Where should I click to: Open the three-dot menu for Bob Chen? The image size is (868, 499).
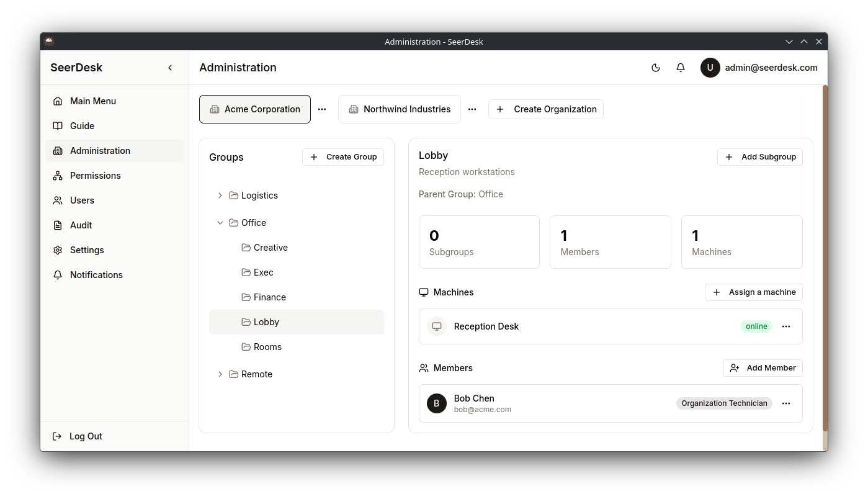click(786, 403)
